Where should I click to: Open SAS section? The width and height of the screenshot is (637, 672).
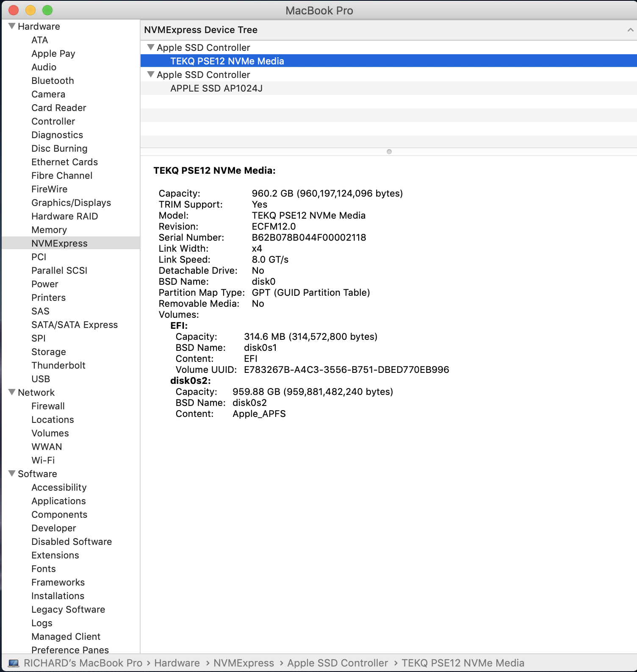pyautogui.click(x=40, y=311)
